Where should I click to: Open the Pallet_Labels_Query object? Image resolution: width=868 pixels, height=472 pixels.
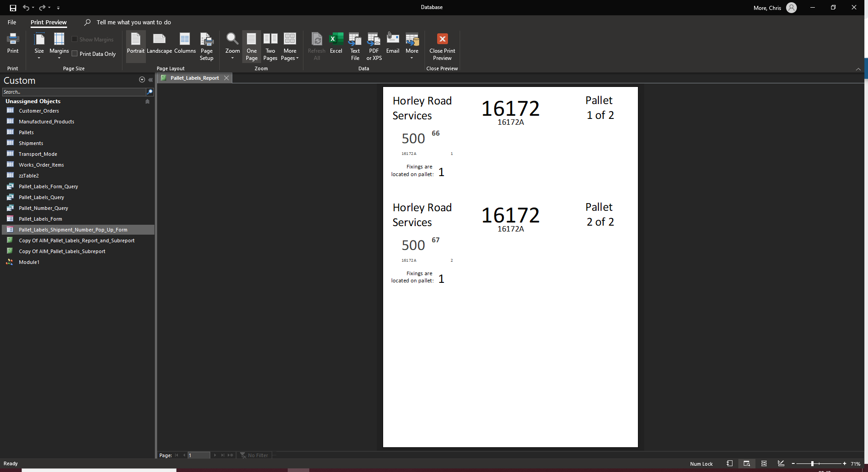41,197
